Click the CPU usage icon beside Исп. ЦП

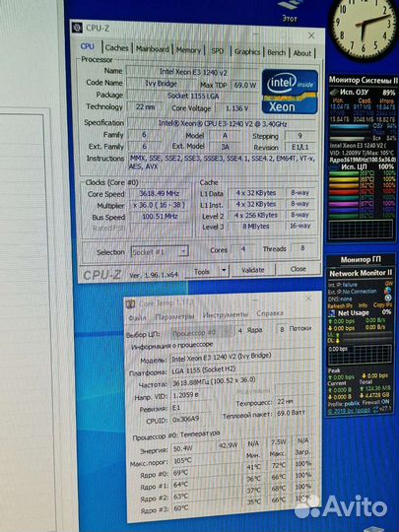coord(335,166)
